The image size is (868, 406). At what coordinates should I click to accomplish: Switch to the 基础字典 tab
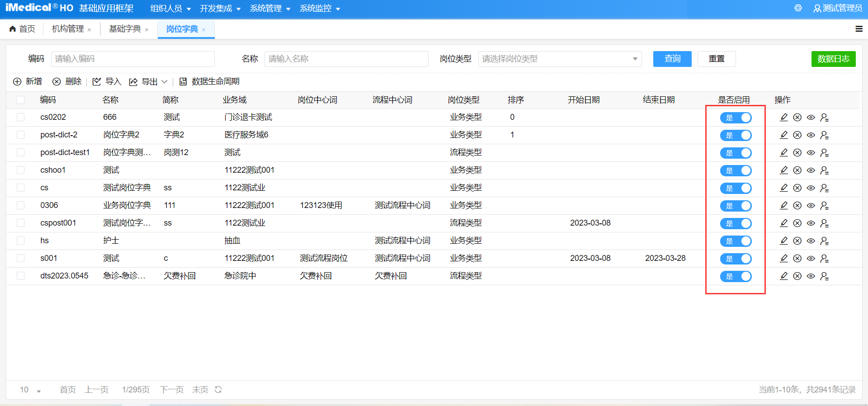(x=125, y=29)
